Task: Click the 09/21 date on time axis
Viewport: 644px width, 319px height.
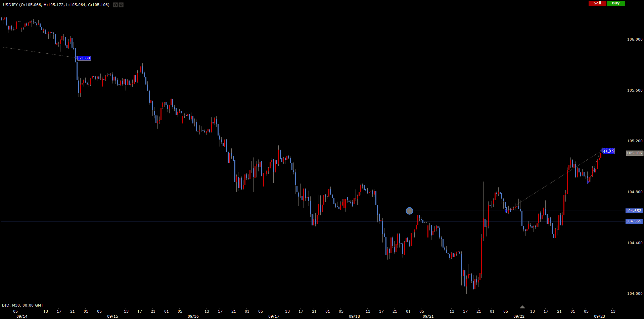Action: 428,316
